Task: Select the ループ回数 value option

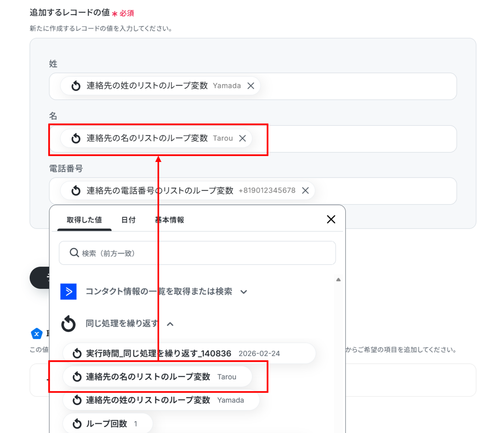Action: pyautogui.click(x=108, y=423)
